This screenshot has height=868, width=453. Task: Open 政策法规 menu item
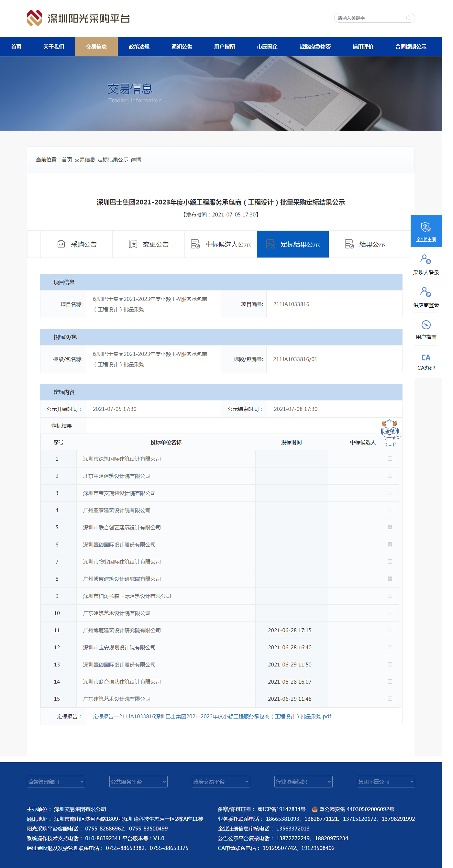pos(139,47)
